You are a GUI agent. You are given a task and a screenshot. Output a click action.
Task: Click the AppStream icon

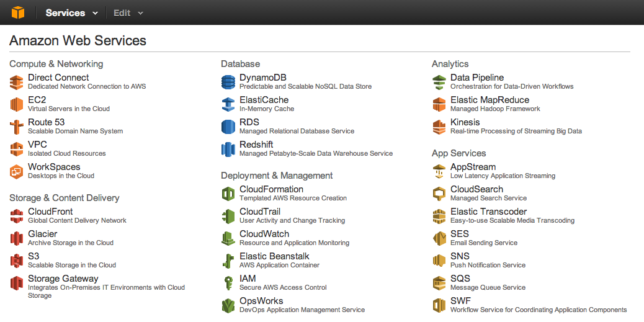click(439, 171)
